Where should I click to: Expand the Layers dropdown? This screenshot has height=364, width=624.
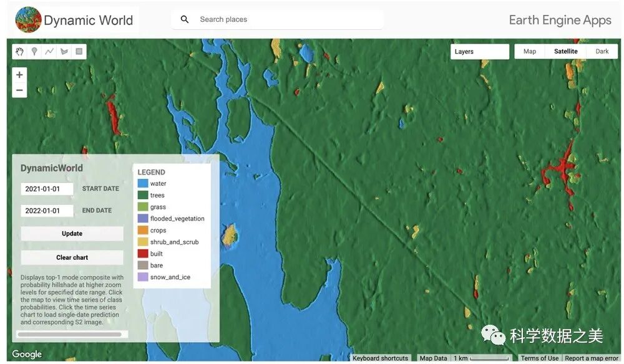pos(480,52)
